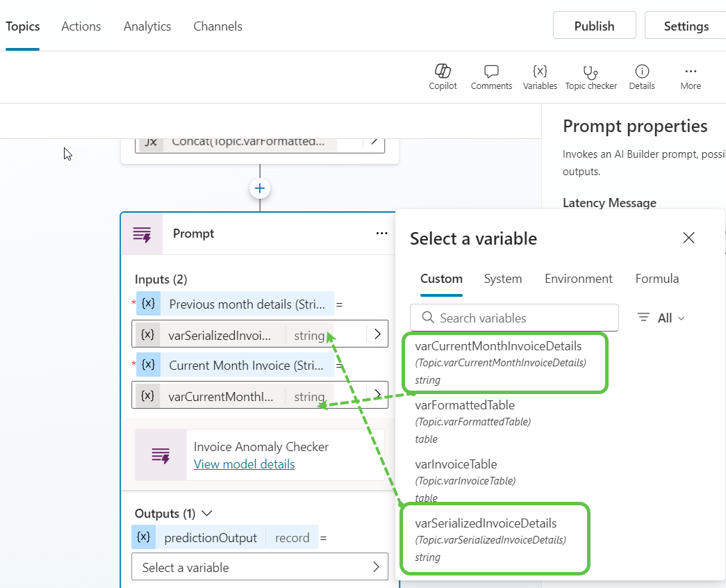This screenshot has width=726, height=588.
Task: Expand the varSerializedInvoi... input chevron
Action: [x=377, y=334]
